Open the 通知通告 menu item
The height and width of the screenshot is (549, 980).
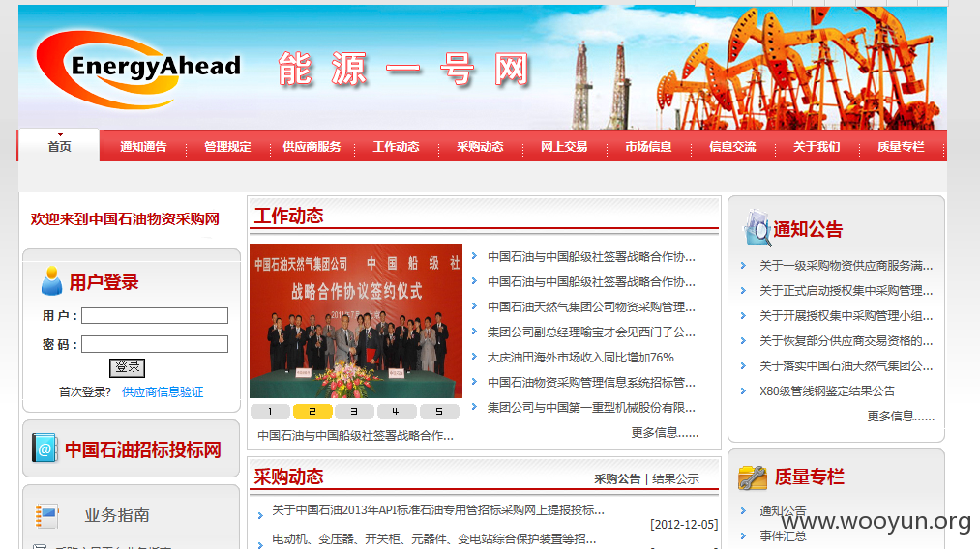[144, 147]
